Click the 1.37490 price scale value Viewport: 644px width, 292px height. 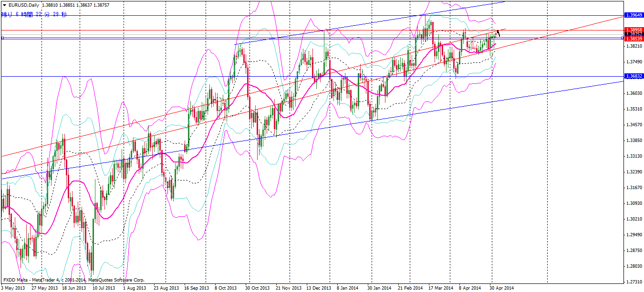click(634, 62)
